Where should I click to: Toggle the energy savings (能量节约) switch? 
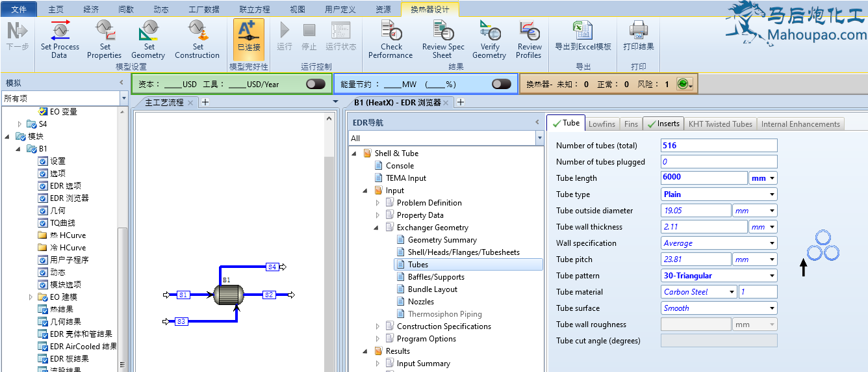pyautogui.click(x=502, y=84)
